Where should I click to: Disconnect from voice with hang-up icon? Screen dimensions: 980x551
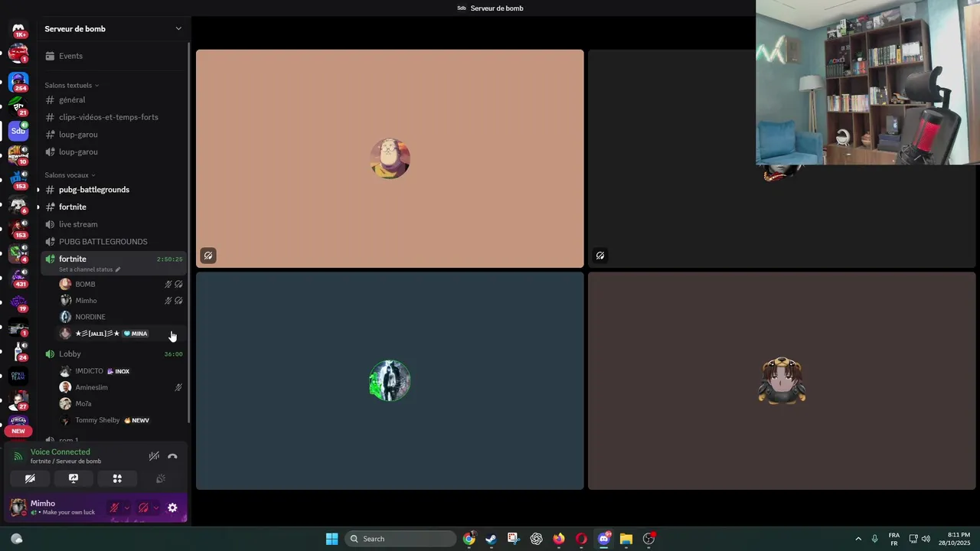172,456
